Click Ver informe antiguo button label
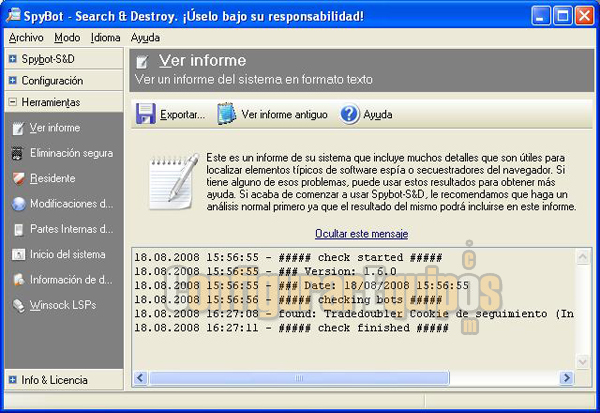The height and width of the screenshot is (413, 600). tap(284, 114)
